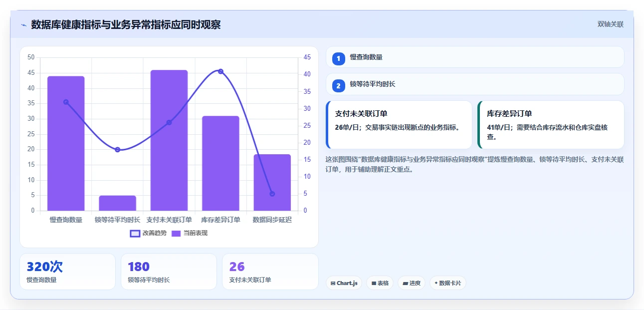
Task: Click the 库存差异订单 x-axis label
Action: coord(220,220)
